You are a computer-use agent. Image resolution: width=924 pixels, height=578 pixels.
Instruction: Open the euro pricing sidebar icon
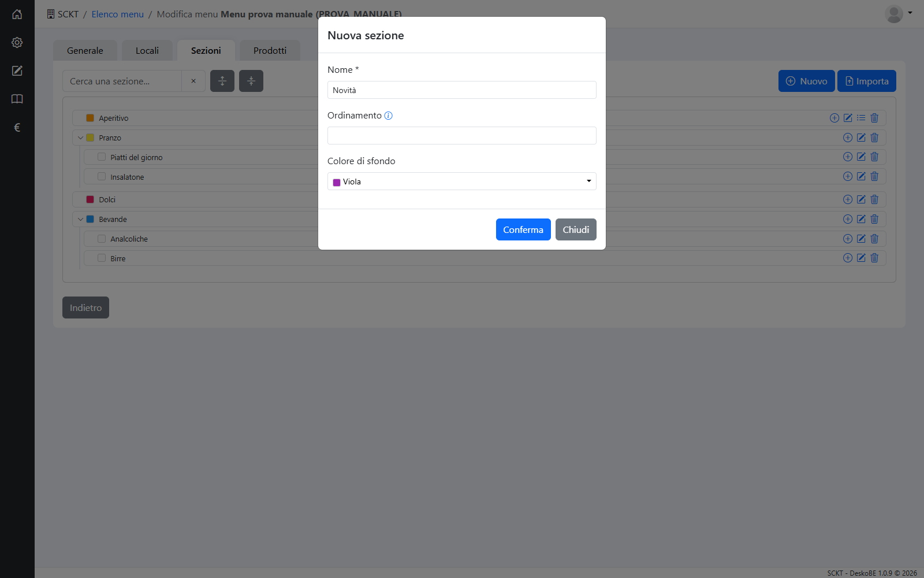click(17, 127)
